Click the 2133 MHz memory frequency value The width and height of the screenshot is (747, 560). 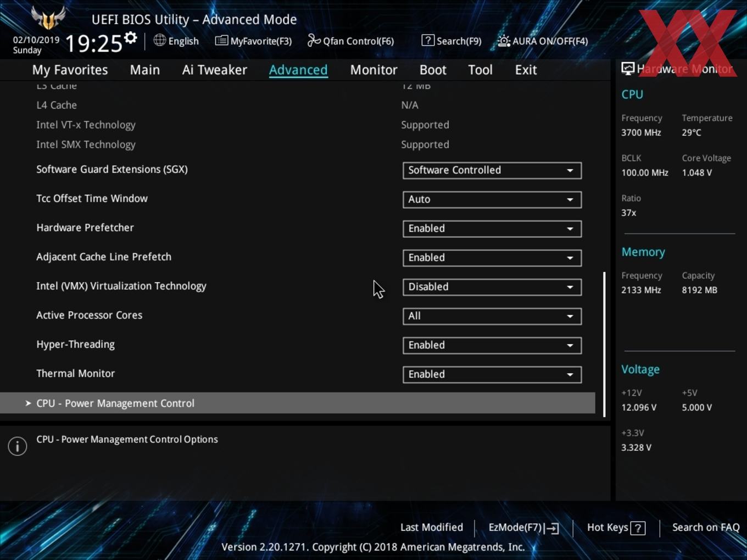coord(641,290)
